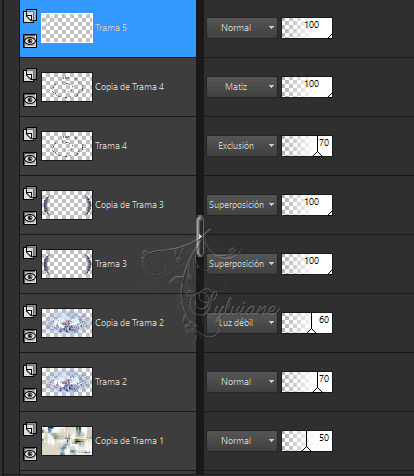Open the Exclusión blend mode dropdown

(242, 146)
